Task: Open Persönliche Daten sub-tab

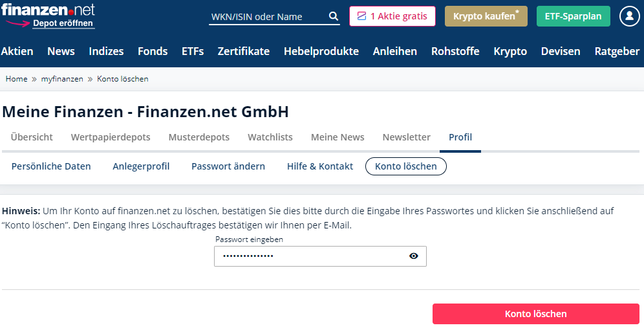Action: 51,166
